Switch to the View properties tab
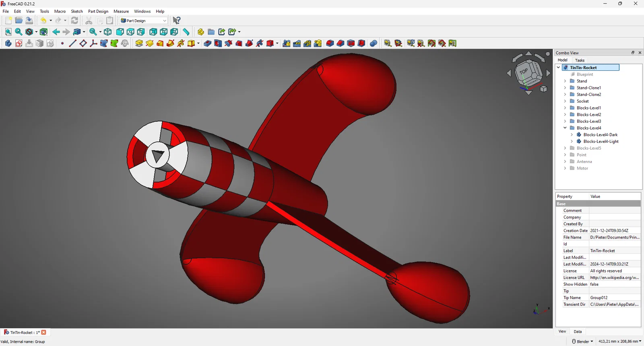The image size is (644, 346). 562,332
